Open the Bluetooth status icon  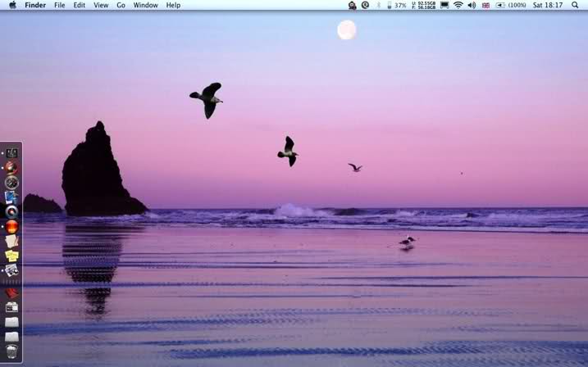click(x=378, y=5)
